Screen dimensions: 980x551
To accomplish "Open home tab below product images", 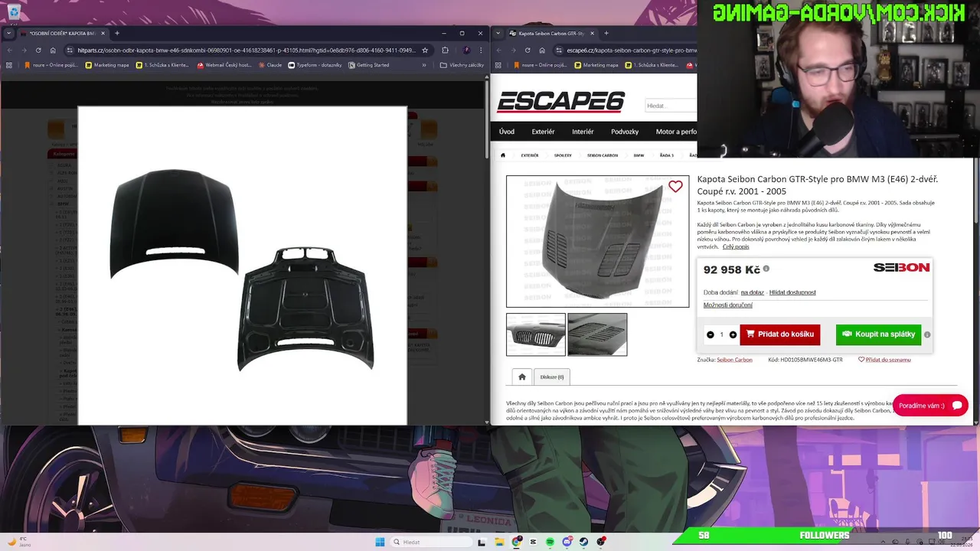I will (x=521, y=377).
